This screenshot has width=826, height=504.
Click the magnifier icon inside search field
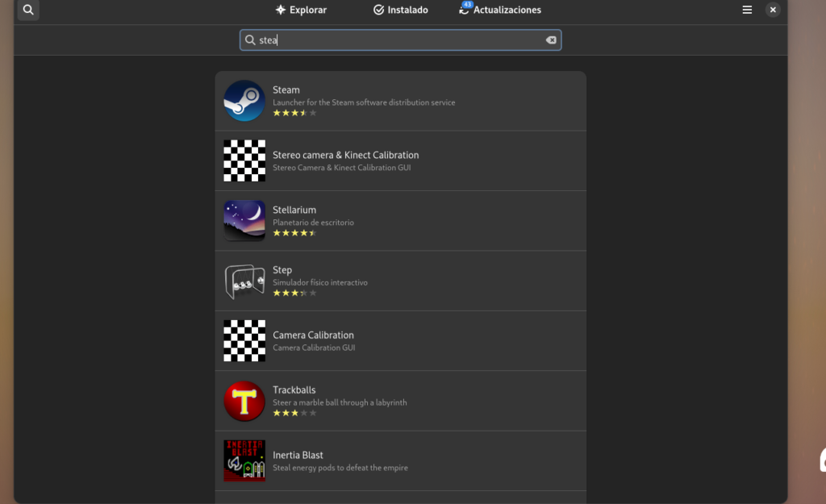(x=250, y=40)
